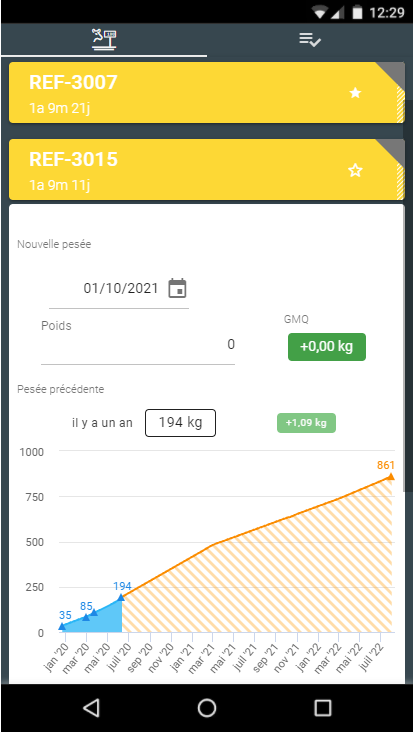Image resolution: width=413 pixels, height=733 pixels.
Task: Mark REF-3015 as favorite with the outline star
Action: 355,171
